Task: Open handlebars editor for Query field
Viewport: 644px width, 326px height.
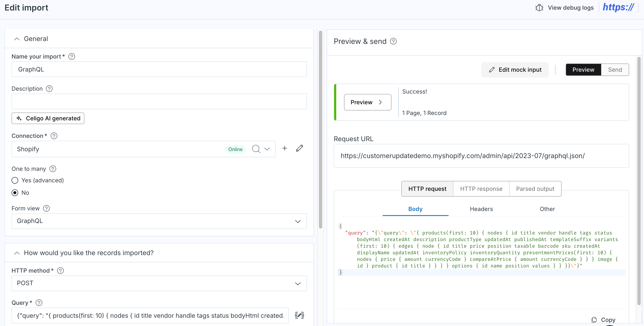Action: pyautogui.click(x=299, y=315)
